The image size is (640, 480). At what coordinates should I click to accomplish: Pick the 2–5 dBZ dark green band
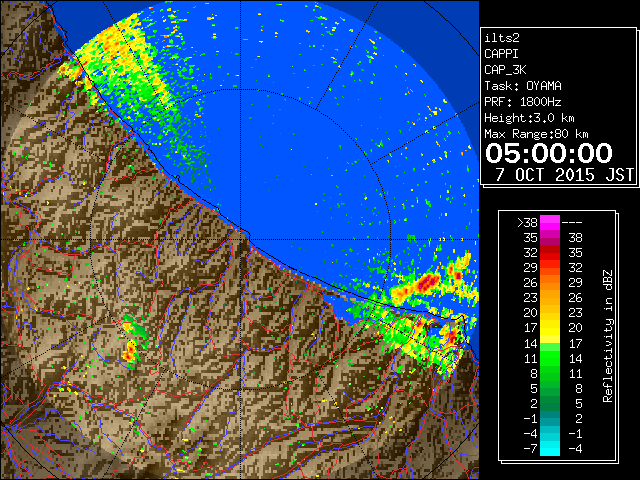[x=550, y=403]
